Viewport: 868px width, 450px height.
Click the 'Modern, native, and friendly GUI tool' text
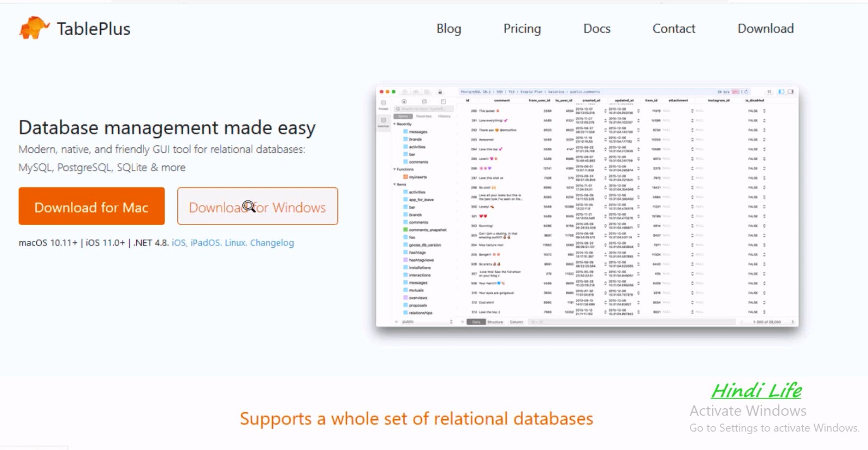(x=162, y=149)
